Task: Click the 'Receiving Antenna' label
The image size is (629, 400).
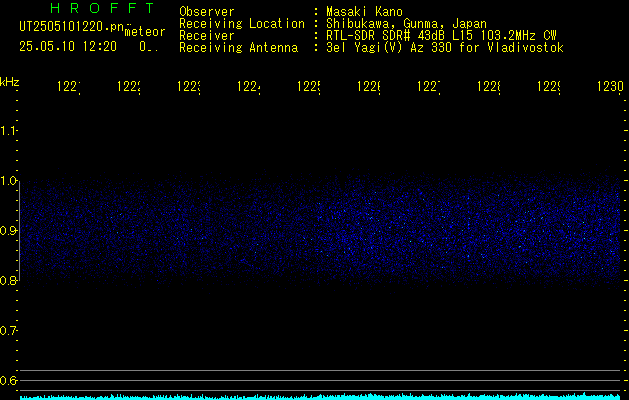Action: click(x=239, y=48)
